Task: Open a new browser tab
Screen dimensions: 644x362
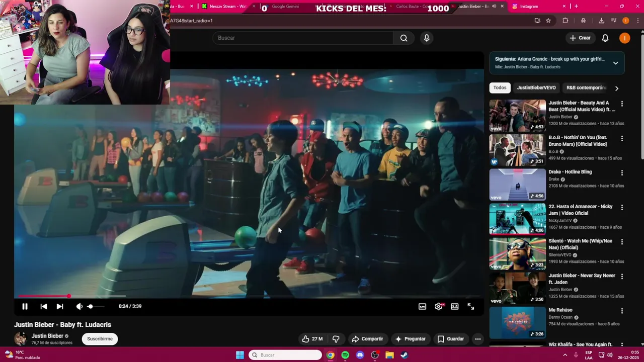Action: point(576,7)
